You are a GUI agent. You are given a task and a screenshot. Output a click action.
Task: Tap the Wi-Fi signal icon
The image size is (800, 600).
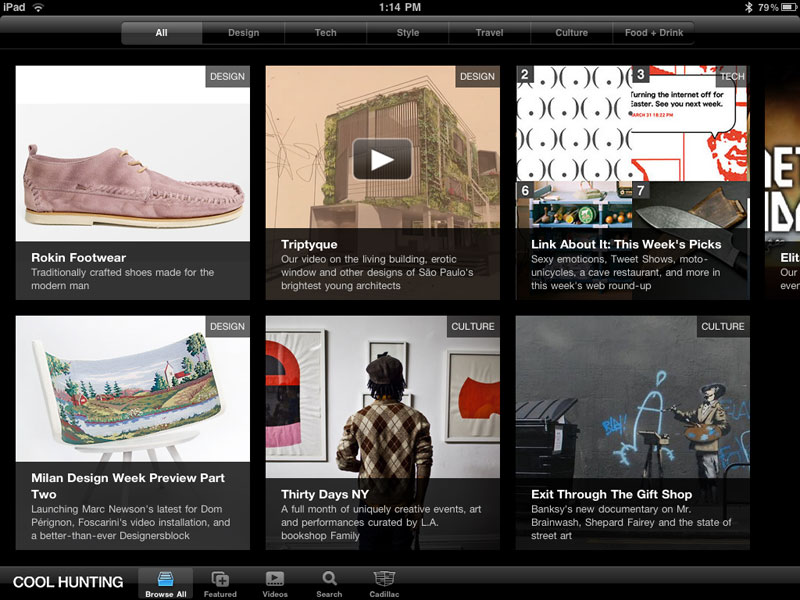pos(38,7)
